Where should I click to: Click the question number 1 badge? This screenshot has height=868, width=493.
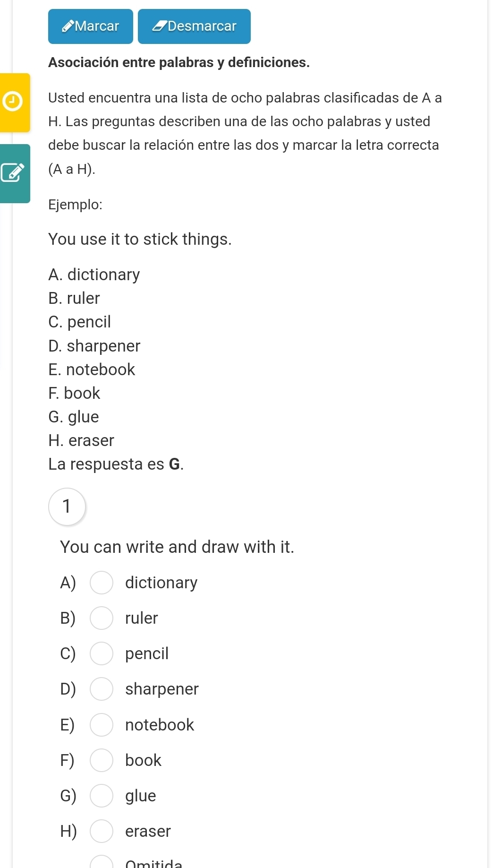point(67,507)
